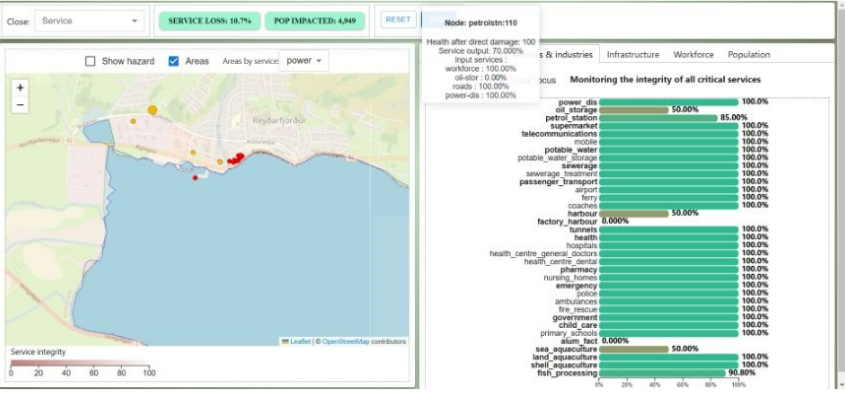Enable the Show hazard checkbox
The image size is (845, 398).
pyautogui.click(x=90, y=61)
